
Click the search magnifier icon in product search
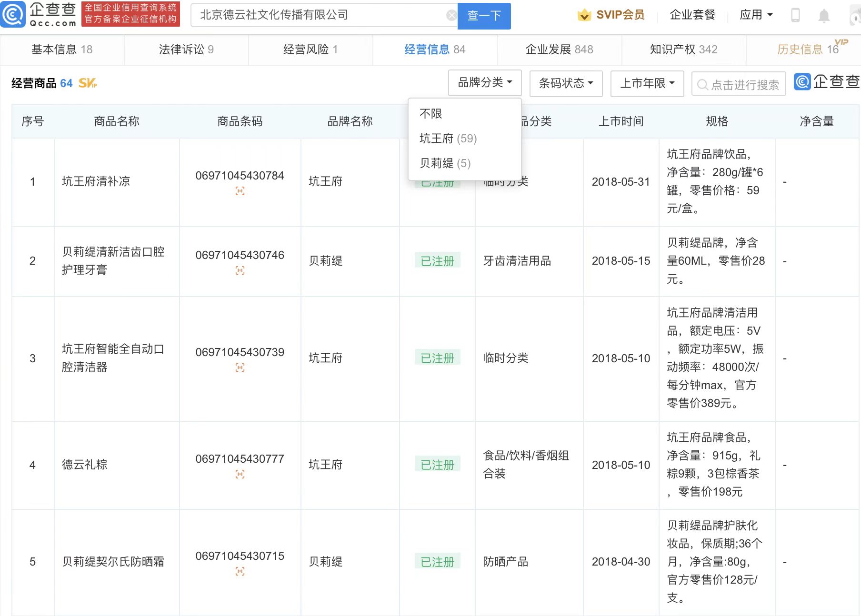(702, 85)
